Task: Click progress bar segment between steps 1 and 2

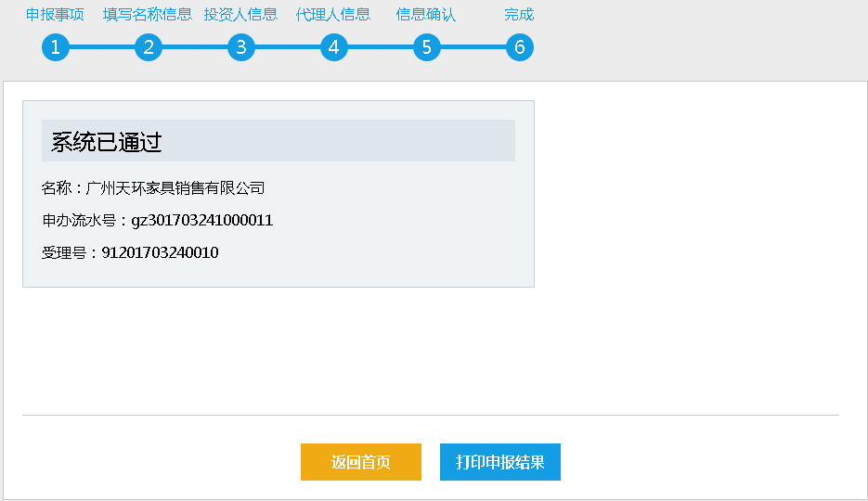Action: [x=102, y=47]
